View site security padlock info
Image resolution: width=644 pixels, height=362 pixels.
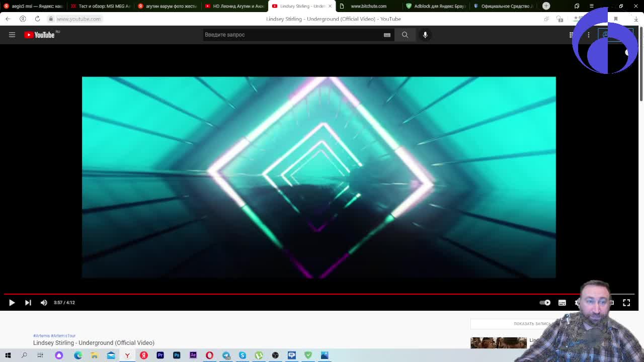pos(51,19)
